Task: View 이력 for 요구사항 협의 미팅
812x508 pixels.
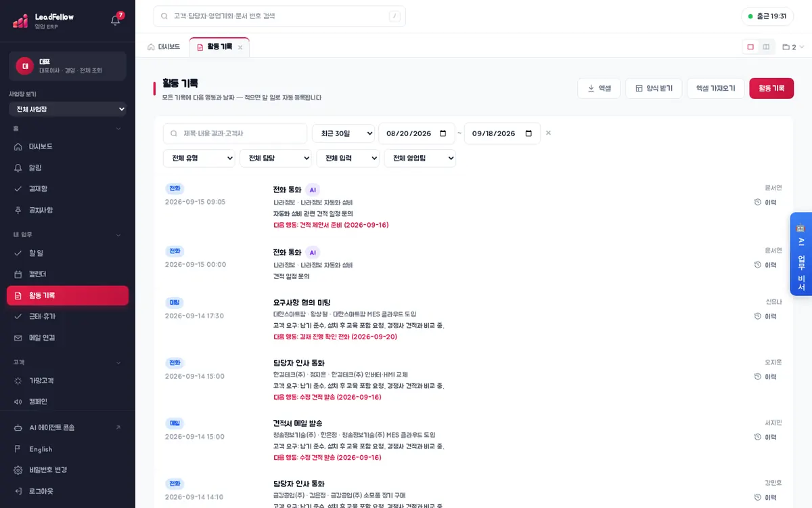Action: [765, 316]
